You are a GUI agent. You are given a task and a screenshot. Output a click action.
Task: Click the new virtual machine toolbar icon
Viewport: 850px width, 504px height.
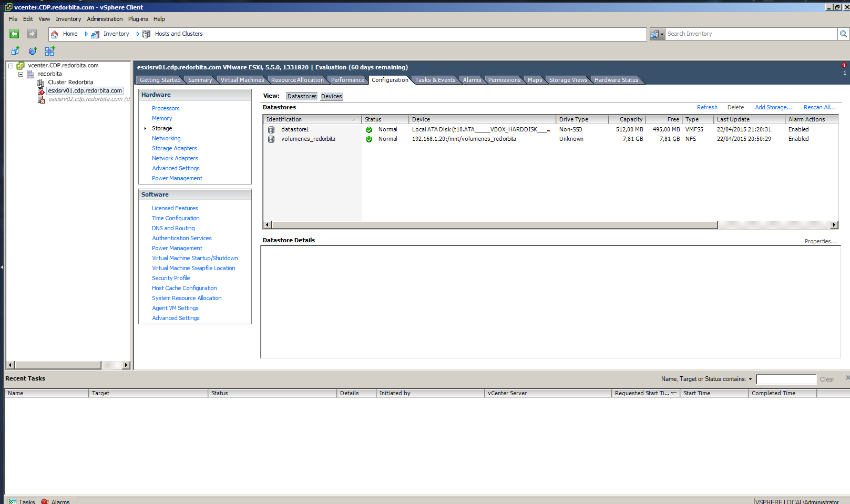coord(15,51)
